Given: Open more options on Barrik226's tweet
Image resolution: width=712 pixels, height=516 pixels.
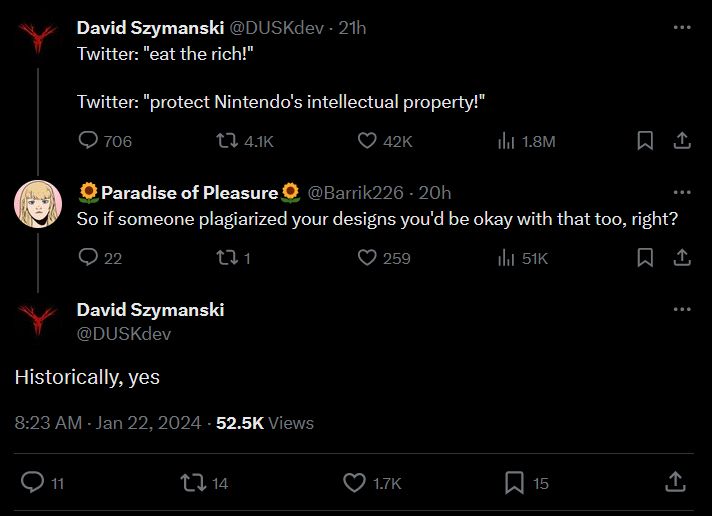Looking at the screenshot, I should point(682,192).
